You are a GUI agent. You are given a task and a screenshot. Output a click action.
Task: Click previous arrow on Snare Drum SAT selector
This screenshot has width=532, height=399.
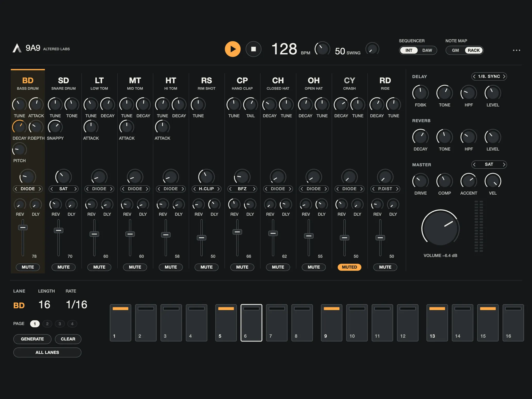tap(52, 189)
